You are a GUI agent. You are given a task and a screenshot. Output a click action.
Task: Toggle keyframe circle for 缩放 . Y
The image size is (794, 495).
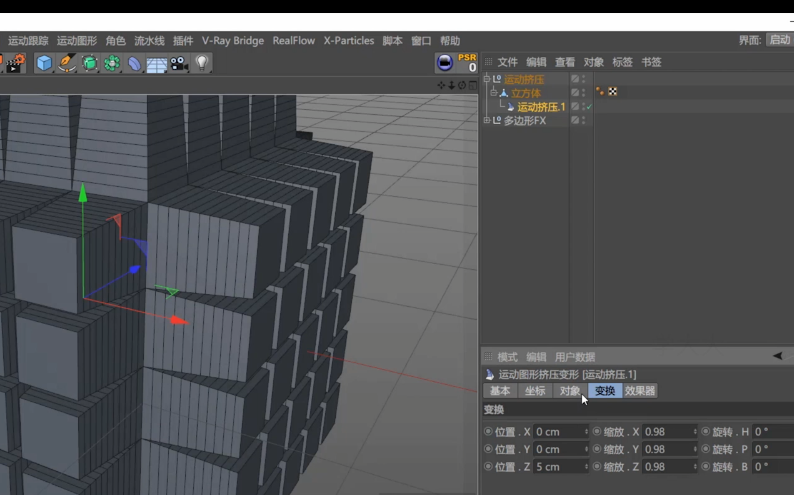596,449
